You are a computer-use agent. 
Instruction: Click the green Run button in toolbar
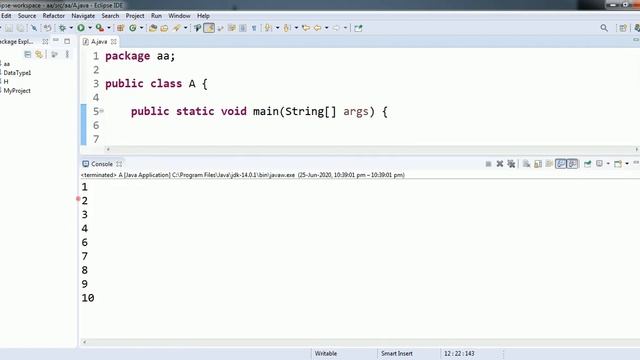click(81, 28)
